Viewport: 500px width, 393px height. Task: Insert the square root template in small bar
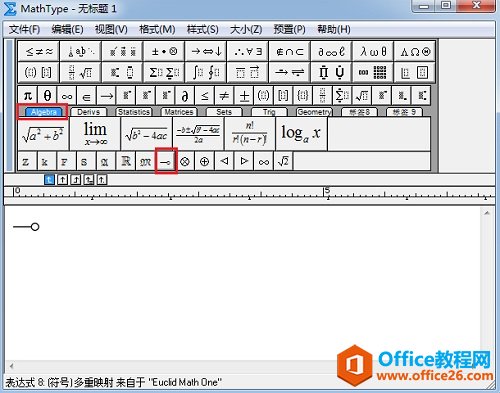(x=362, y=96)
